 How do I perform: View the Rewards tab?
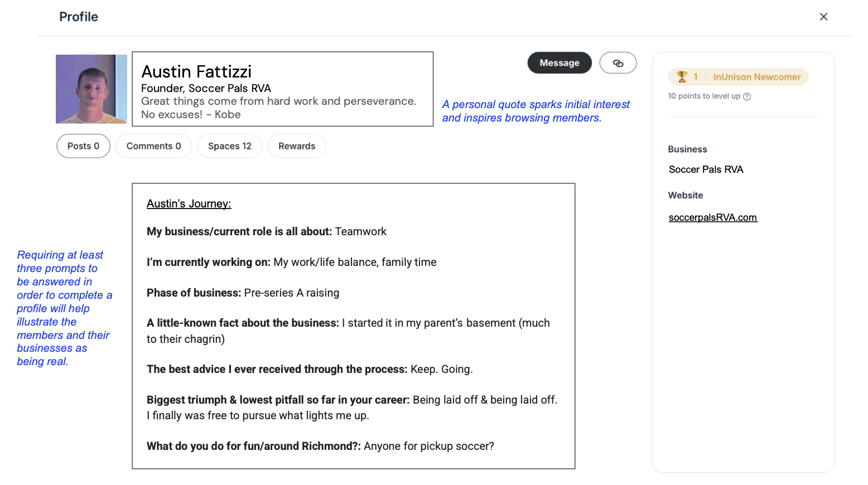pos(297,146)
